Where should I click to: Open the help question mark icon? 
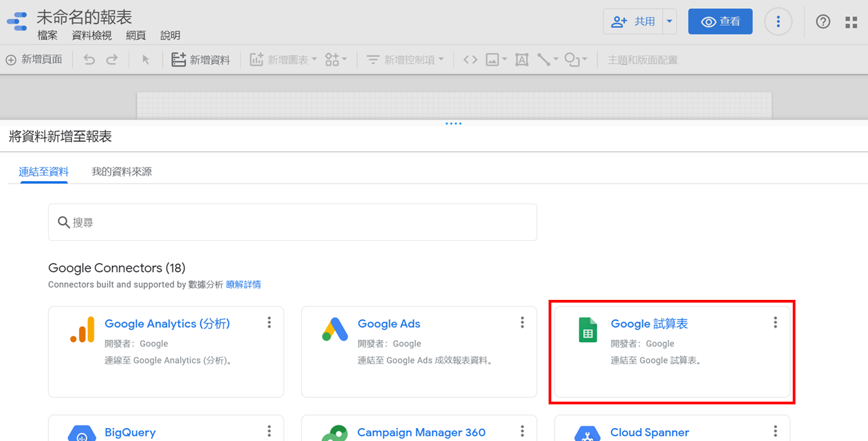(x=823, y=22)
